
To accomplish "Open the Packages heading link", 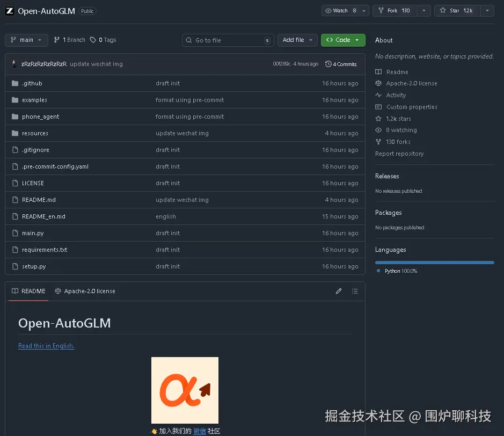I will click(x=388, y=213).
